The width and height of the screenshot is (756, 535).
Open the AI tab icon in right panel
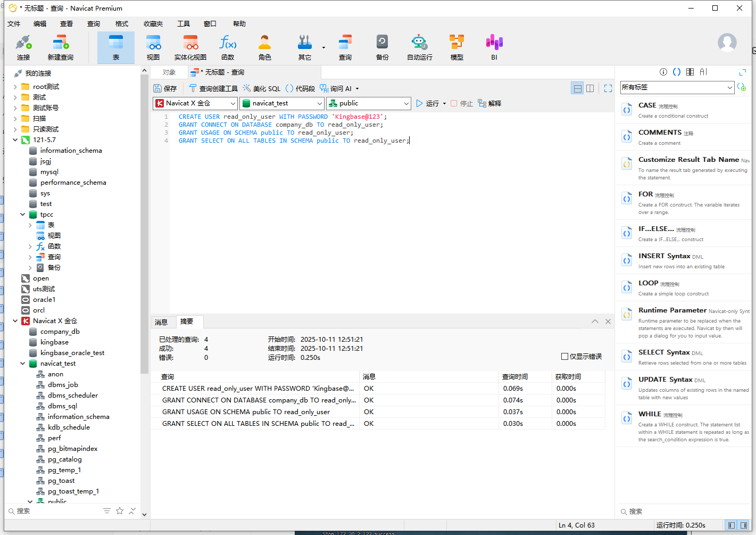pos(703,72)
